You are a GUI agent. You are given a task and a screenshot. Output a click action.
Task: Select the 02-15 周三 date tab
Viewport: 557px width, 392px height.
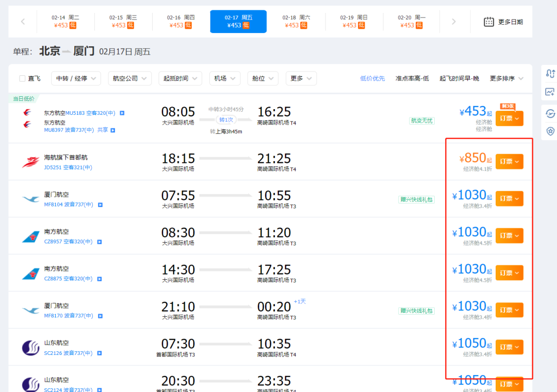click(x=123, y=21)
